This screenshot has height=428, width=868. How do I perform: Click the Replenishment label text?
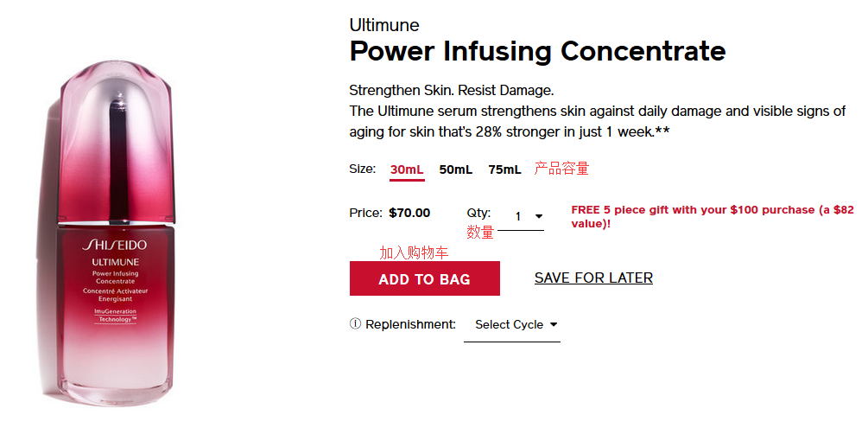click(x=410, y=325)
